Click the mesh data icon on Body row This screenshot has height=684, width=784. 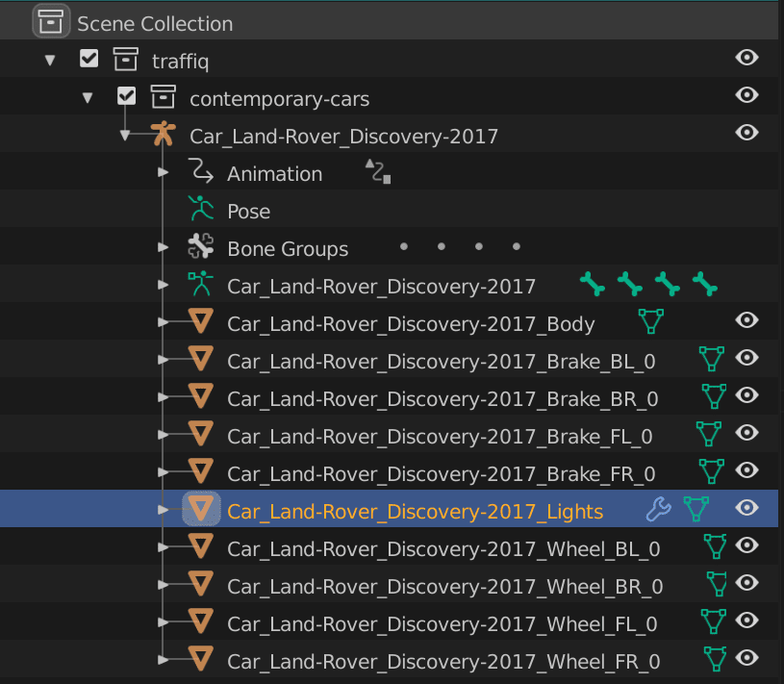click(x=651, y=321)
